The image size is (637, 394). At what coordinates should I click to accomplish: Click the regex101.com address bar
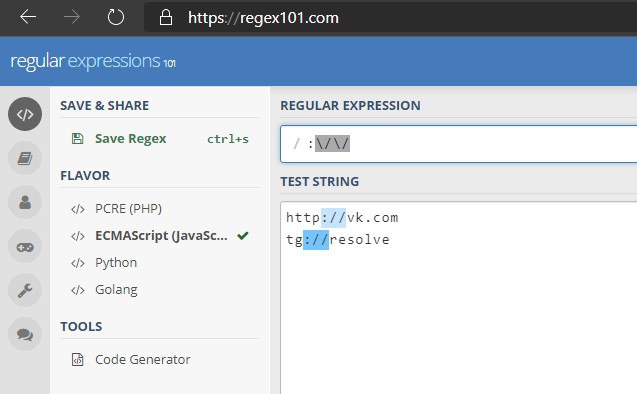click(390, 17)
